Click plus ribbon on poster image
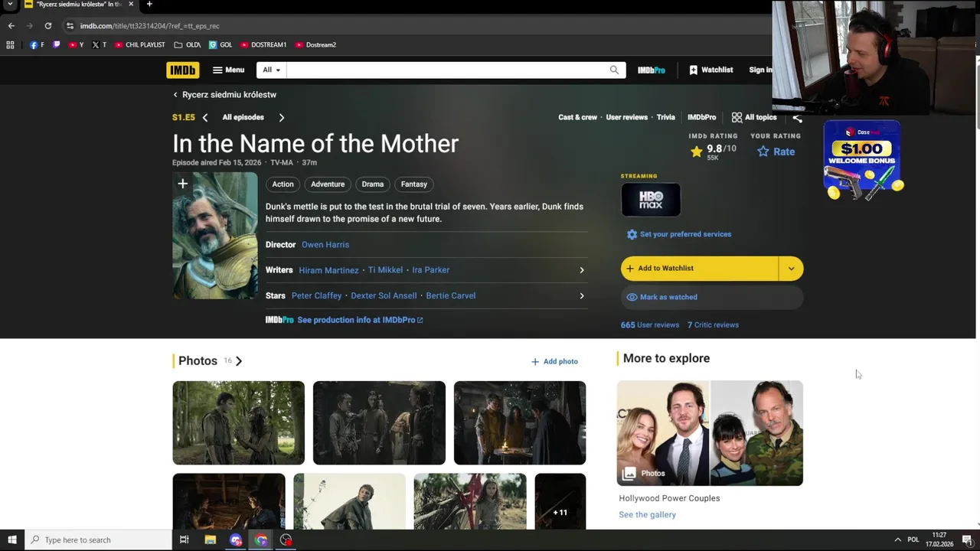Image resolution: width=980 pixels, height=551 pixels. coord(182,184)
